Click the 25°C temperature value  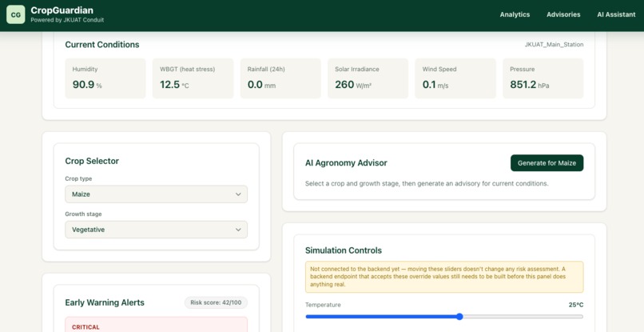pos(576,305)
